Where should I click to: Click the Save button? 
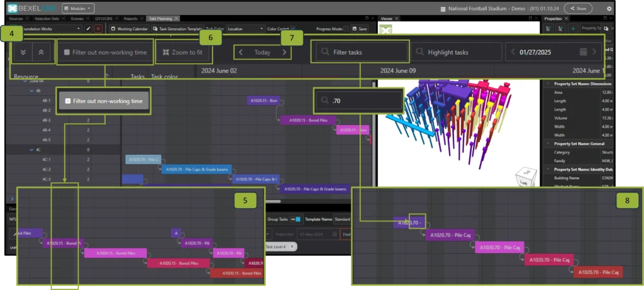[359, 29]
